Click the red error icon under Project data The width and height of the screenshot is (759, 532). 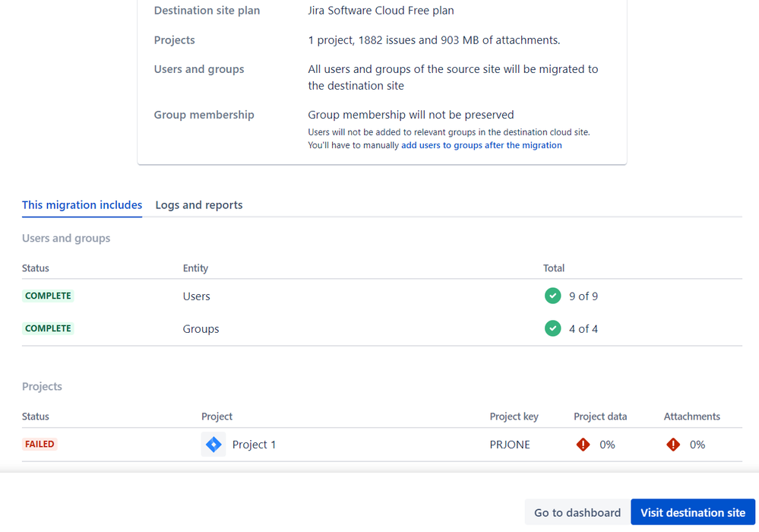click(x=583, y=445)
